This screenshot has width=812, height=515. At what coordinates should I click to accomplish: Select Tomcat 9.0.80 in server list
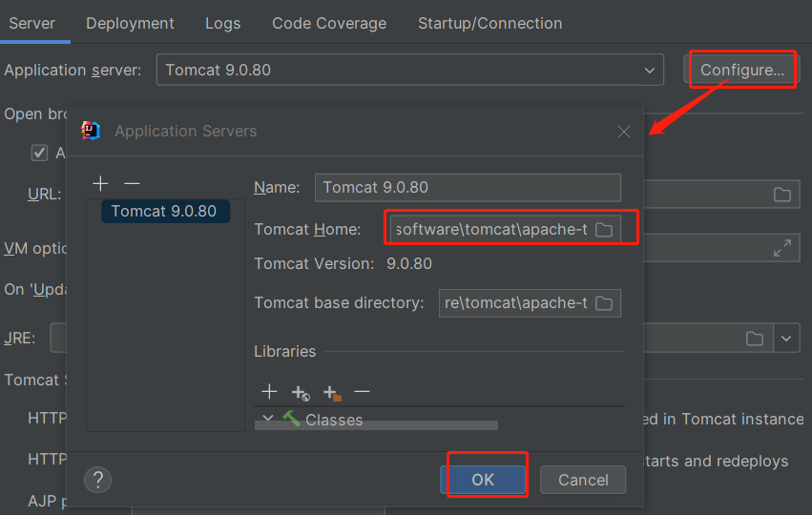click(x=163, y=211)
